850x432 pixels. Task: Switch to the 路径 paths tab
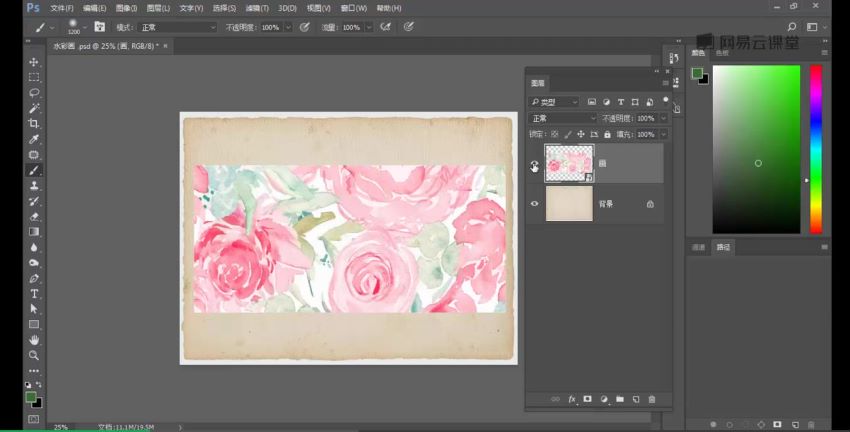click(x=723, y=247)
